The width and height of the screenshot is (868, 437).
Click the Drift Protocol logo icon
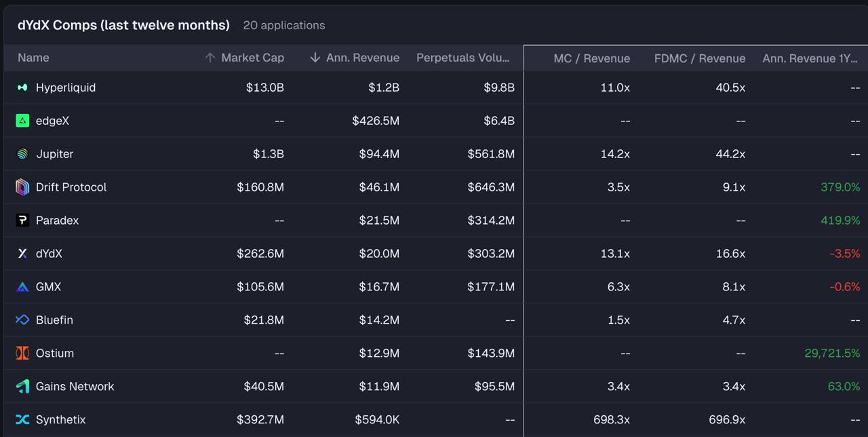[22, 187]
